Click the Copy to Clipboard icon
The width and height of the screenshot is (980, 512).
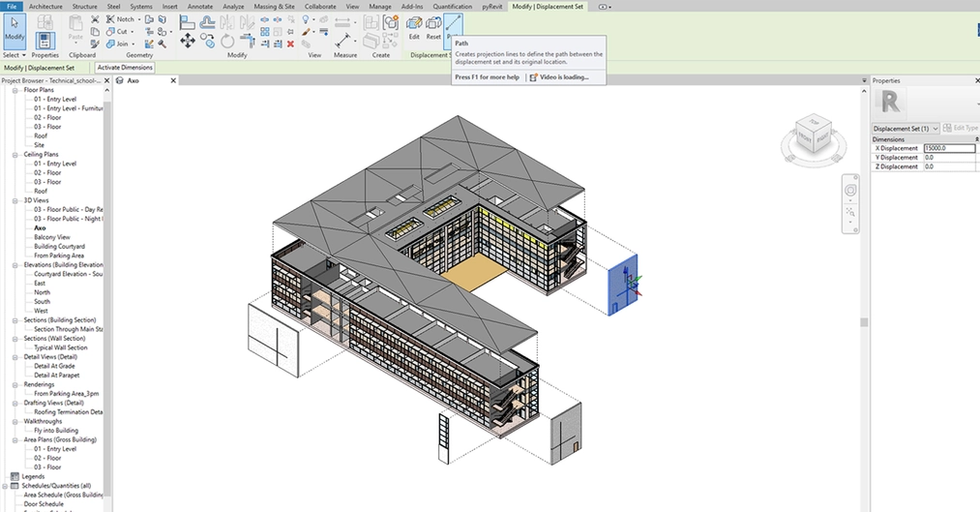click(x=95, y=31)
